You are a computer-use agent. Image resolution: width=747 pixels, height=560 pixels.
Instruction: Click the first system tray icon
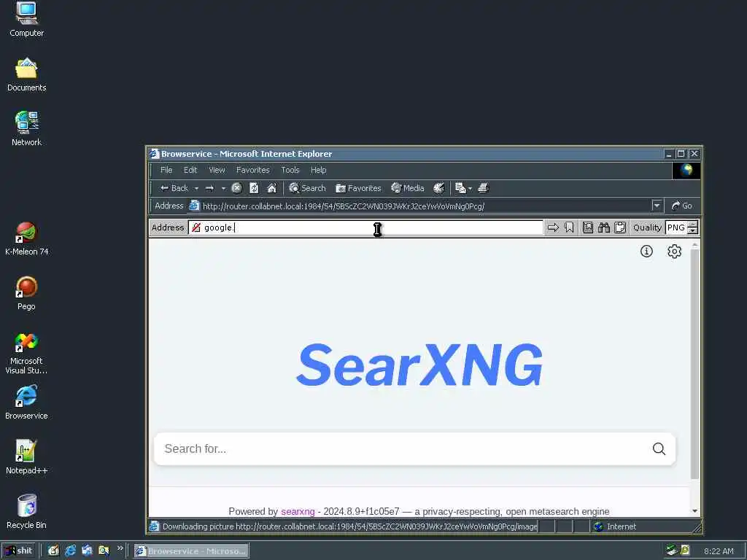672,551
